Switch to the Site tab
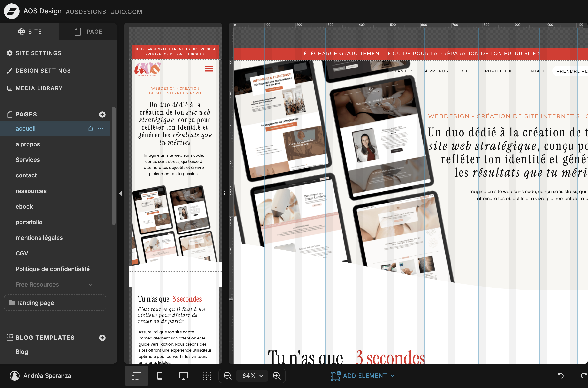The height and width of the screenshot is (388, 588). pos(29,32)
